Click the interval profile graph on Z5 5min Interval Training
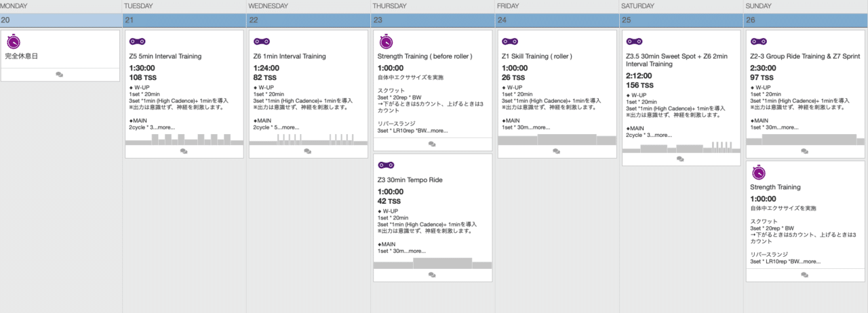 pyautogui.click(x=184, y=140)
